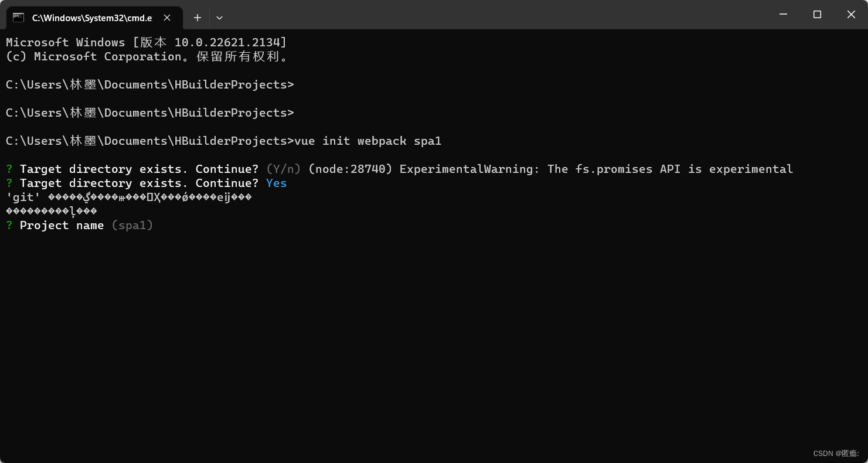Click the green question mark beside Project name

(x=9, y=225)
